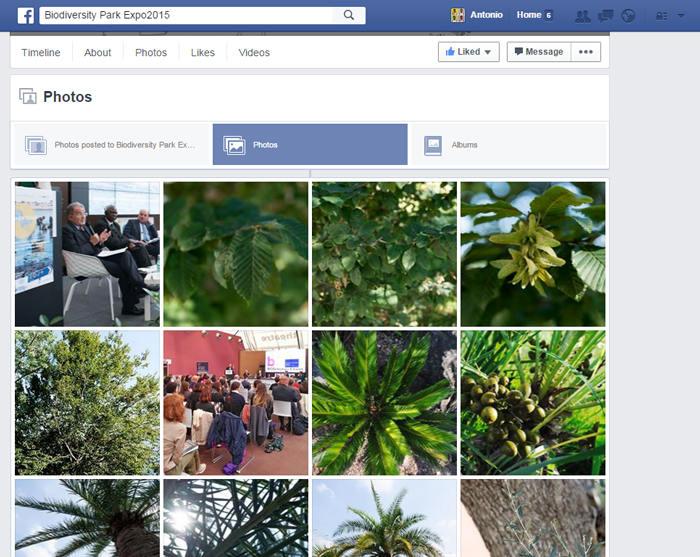The height and width of the screenshot is (557, 700).
Task: Click the Albums book icon
Action: [433, 145]
